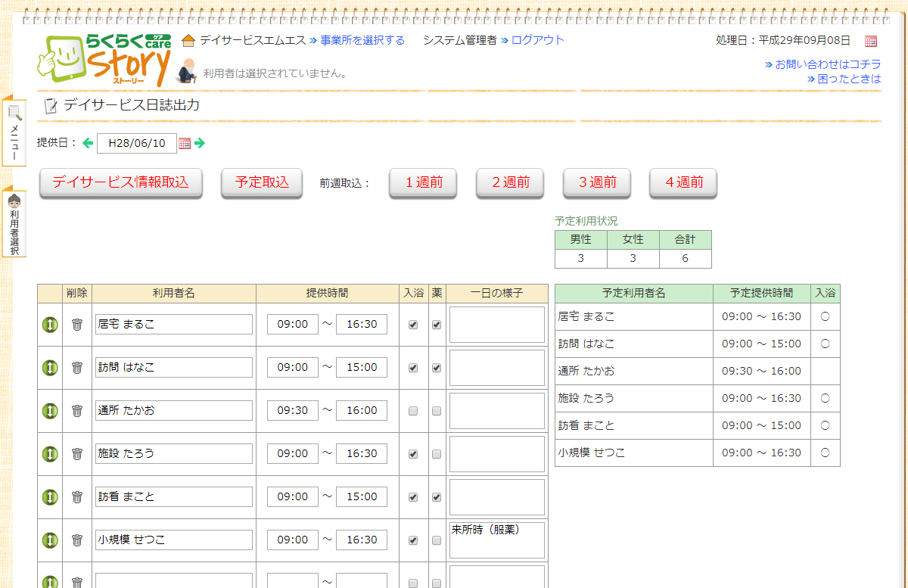908x588 pixels.
Task: Click the notepad icon beside デイサービス日誌出力
Action: pyautogui.click(x=51, y=106)
